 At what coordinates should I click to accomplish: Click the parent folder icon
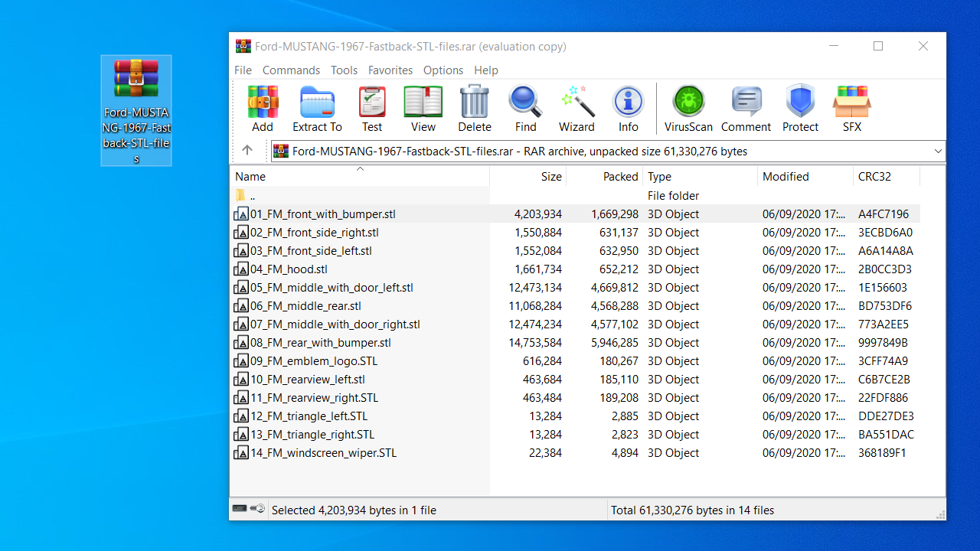(x=240, y=196)
